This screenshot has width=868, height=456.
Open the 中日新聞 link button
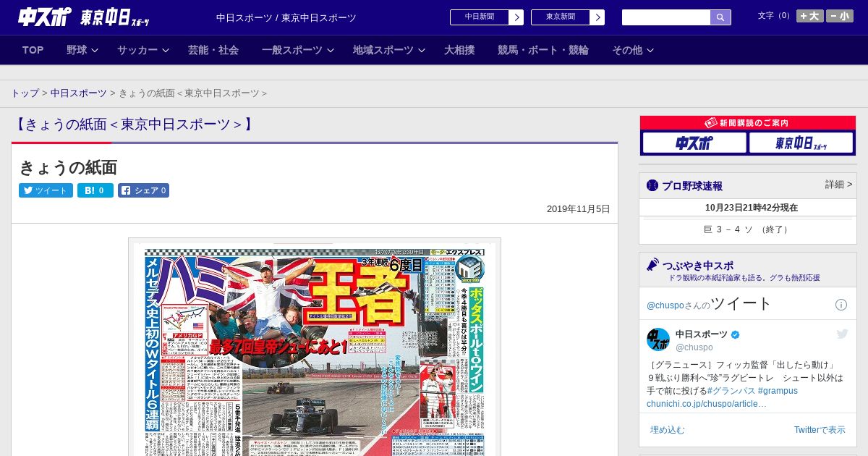479,17
